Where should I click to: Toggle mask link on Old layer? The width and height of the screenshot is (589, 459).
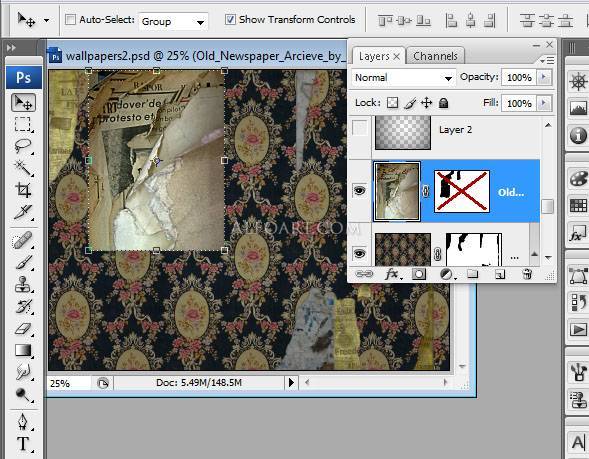click(426, 192)
